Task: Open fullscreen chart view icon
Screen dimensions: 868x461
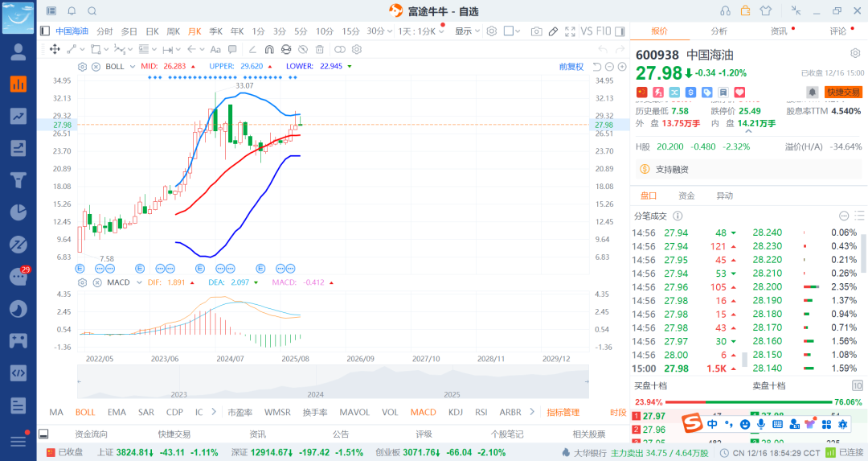Action: pyautogui.click(x=570, y=31)
